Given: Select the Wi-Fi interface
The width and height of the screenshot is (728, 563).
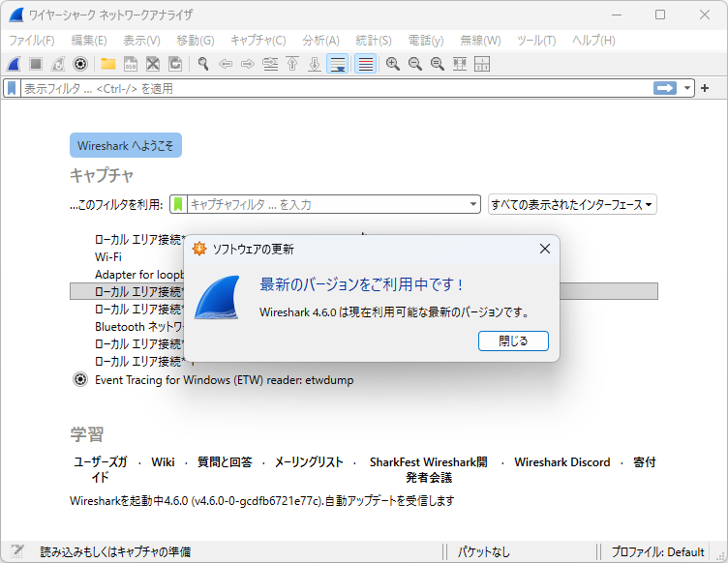Looking at the screenshot, I should [108, 257].
